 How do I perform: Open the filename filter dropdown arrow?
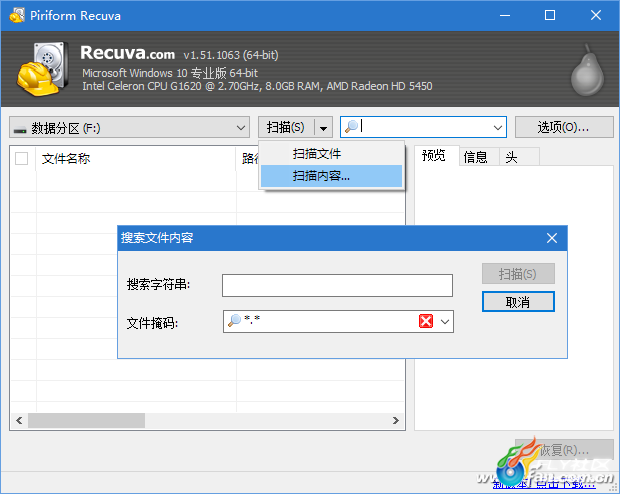pyautogui.click(x=497, y=127)
